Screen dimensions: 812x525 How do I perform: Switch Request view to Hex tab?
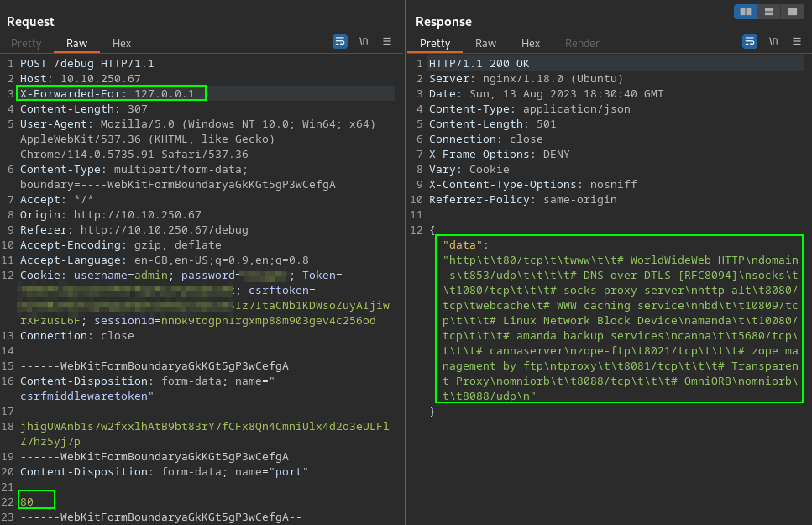122,44
